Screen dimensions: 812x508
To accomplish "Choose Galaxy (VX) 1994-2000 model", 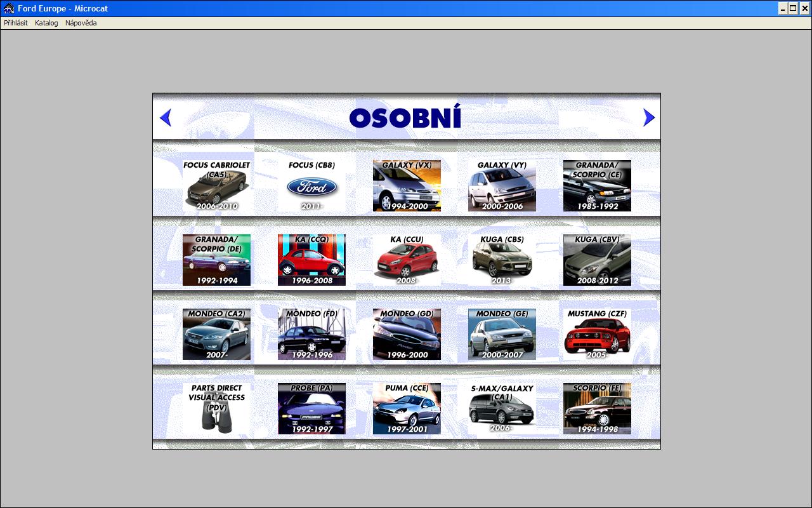I will [x=407, y=185].
